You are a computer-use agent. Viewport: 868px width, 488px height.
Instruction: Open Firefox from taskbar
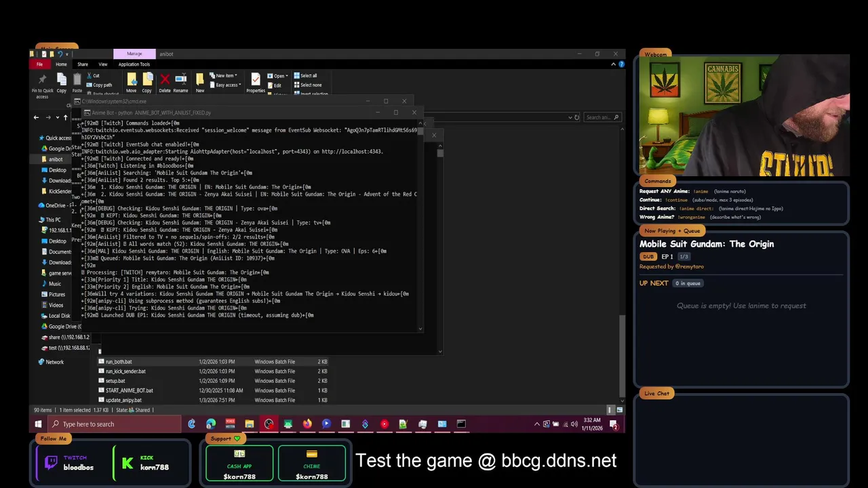(307, 424)
